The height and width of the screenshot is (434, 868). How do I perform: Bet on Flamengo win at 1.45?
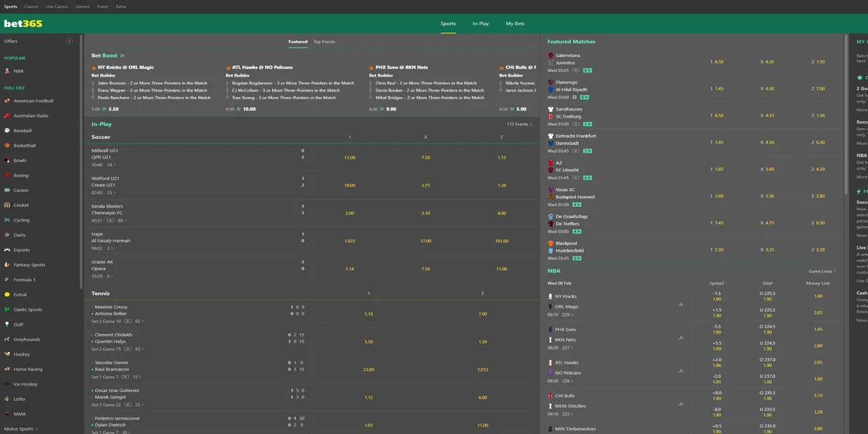click(x=717, y=89)
